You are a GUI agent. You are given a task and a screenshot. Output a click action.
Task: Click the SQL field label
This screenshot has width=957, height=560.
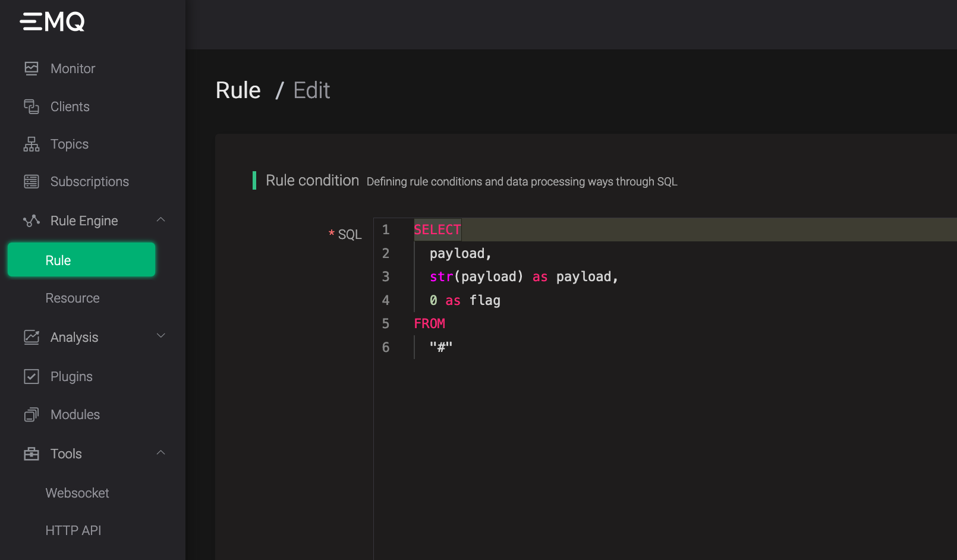tap(350, 234)
